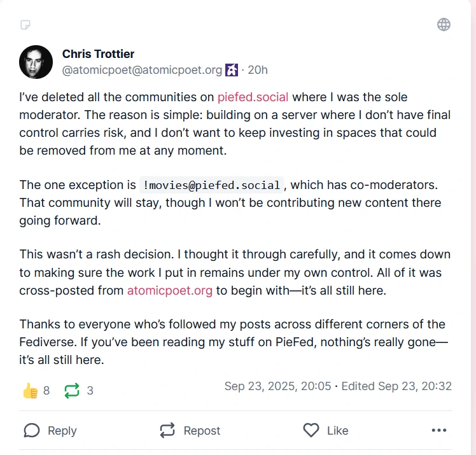Viewport: 476px width, 455px height.
Task: Follow the atomicpoet.org link in the post body
Action: tap(169, 291)
